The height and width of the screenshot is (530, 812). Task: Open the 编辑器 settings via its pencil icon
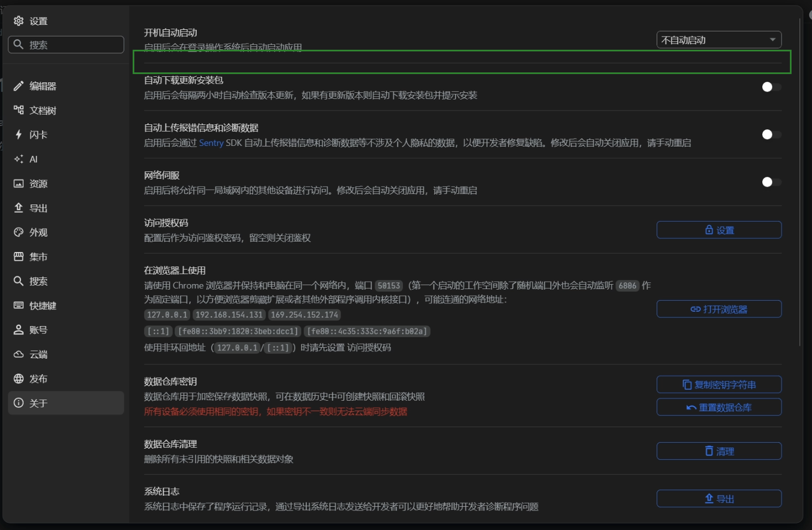(x=19, y=86)
